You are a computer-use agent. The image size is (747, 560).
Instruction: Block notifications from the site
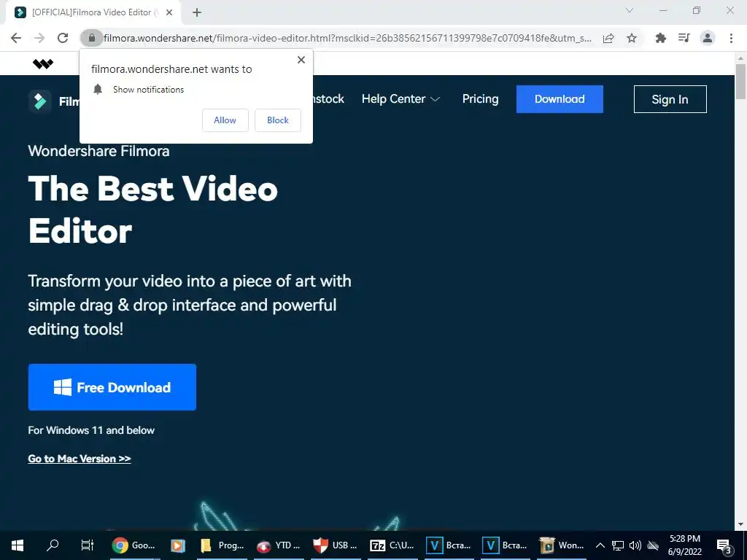(x=278, y=120)
